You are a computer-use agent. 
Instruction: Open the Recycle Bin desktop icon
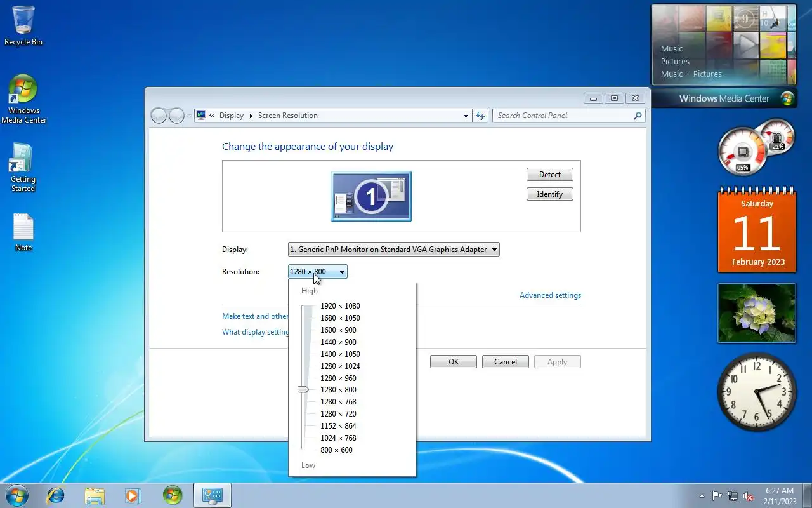click(x=23, y=25)
